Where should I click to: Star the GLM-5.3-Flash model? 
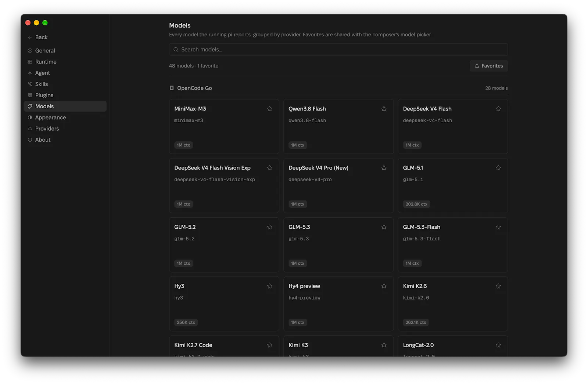[498, 227]
